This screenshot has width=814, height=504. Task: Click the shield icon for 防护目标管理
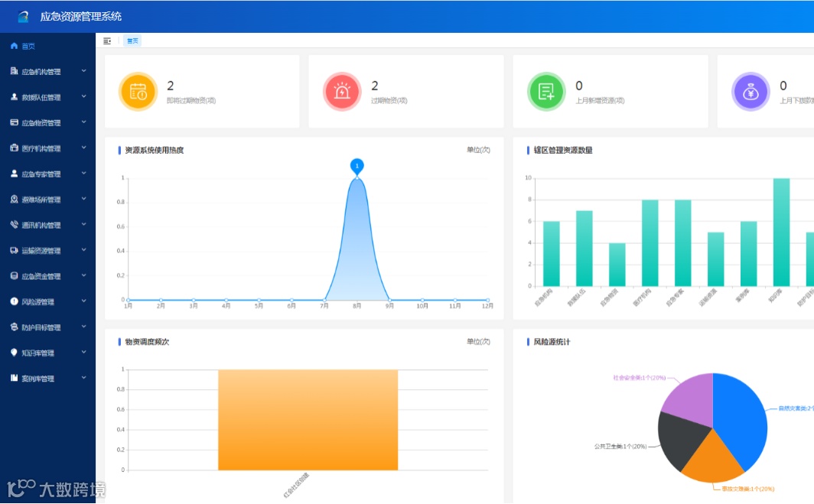[x=14, y=327]
